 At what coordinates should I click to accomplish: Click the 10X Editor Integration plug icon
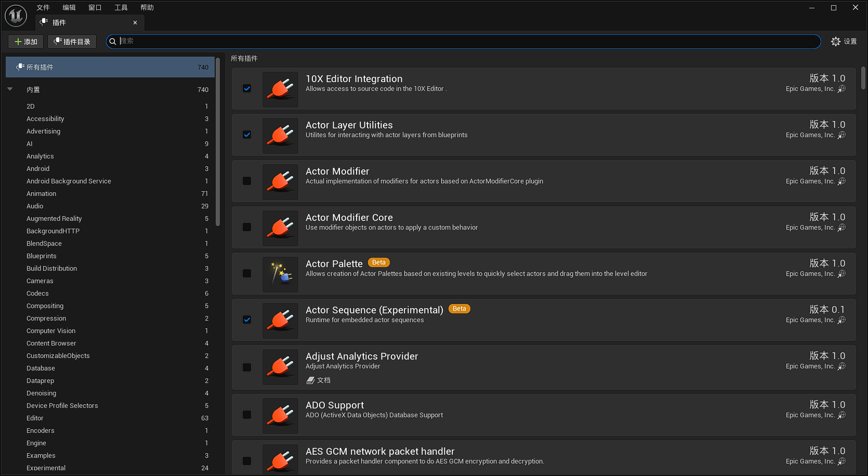tap(281, 89)
